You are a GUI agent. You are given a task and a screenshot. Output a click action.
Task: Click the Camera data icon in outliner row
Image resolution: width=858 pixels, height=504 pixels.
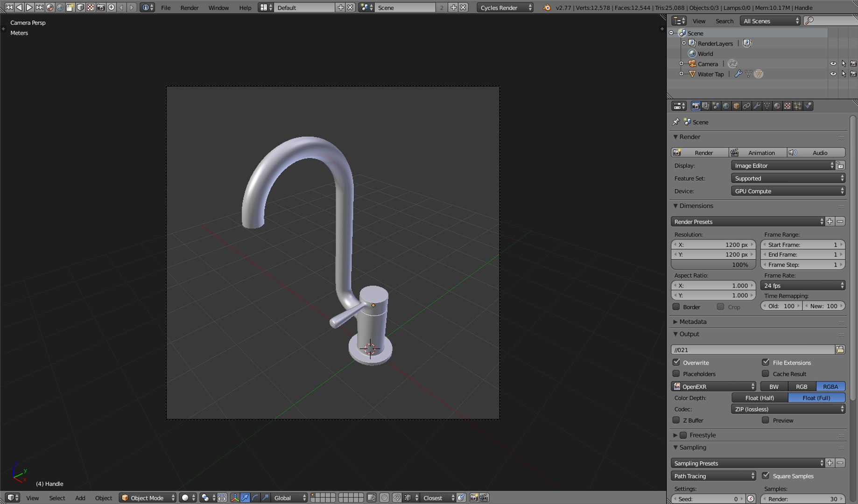pyautogui.click(x=732, y=63)
